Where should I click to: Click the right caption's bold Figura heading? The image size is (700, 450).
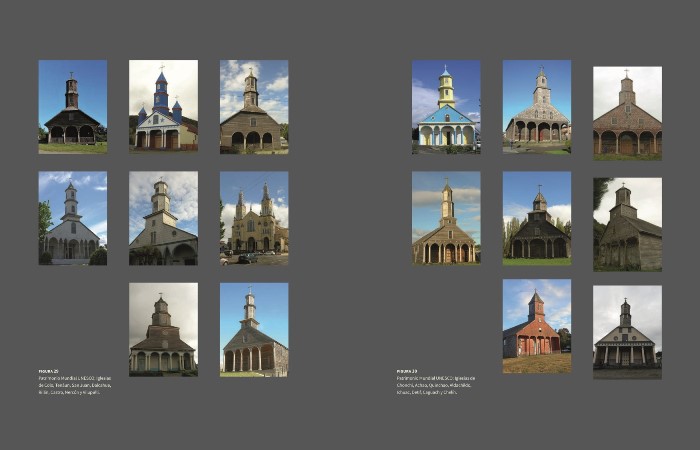(407, 371)
